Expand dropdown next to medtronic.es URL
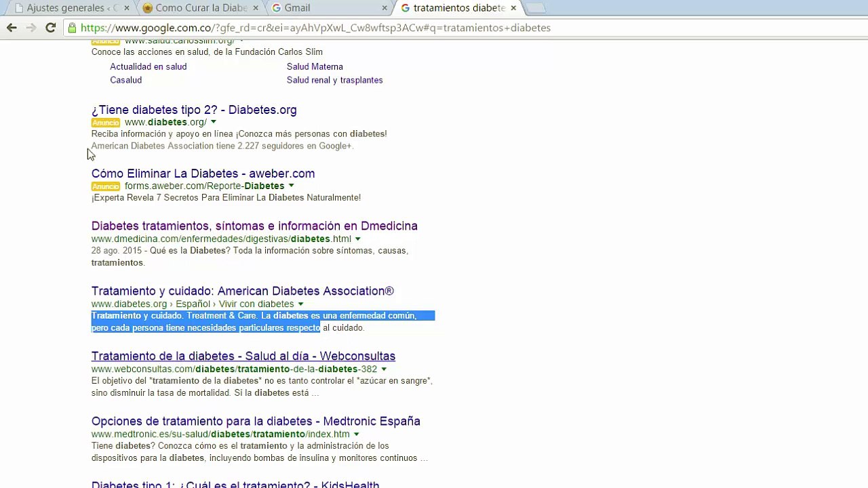Image resolution: width=868 pixels, height=488 pixels. [x=357, y=434]
